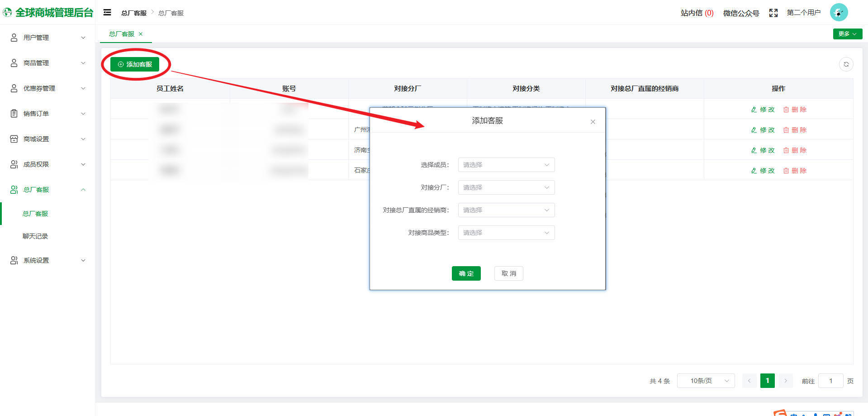Click the page jump input field
The image size is (868, 416).
(830, 381)
